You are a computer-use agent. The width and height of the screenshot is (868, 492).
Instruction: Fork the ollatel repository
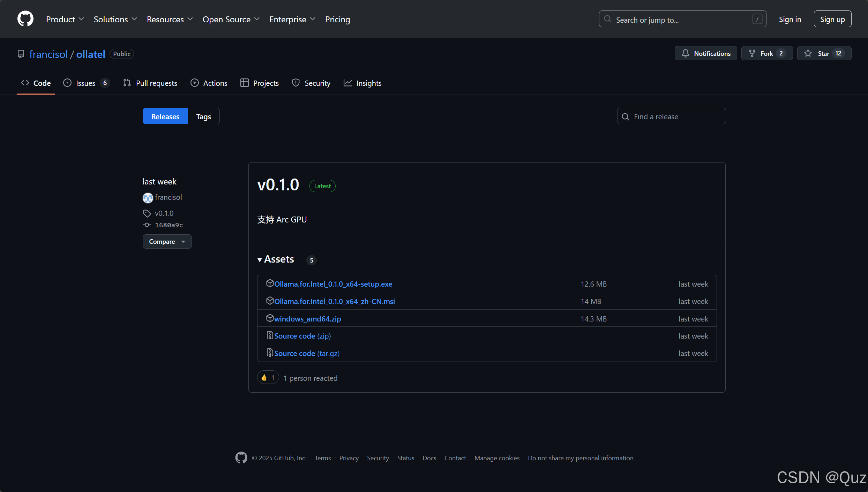(x=766, y=53)
